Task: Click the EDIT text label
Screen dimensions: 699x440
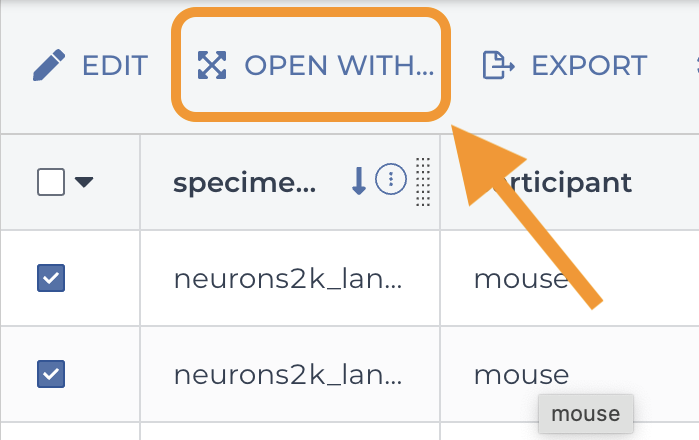Action: point(115,66)
